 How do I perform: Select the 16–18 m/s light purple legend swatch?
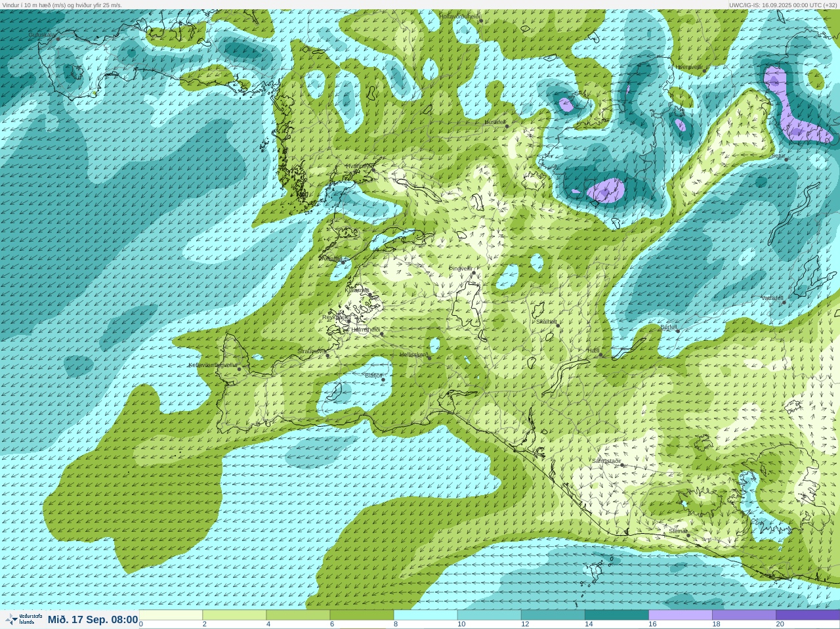[680, 615]
